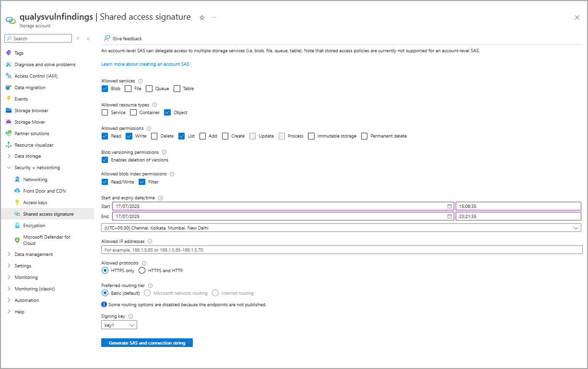Enable the File service checkbox
The height and width of the screenshot is (369, 588).
[128, 89]
